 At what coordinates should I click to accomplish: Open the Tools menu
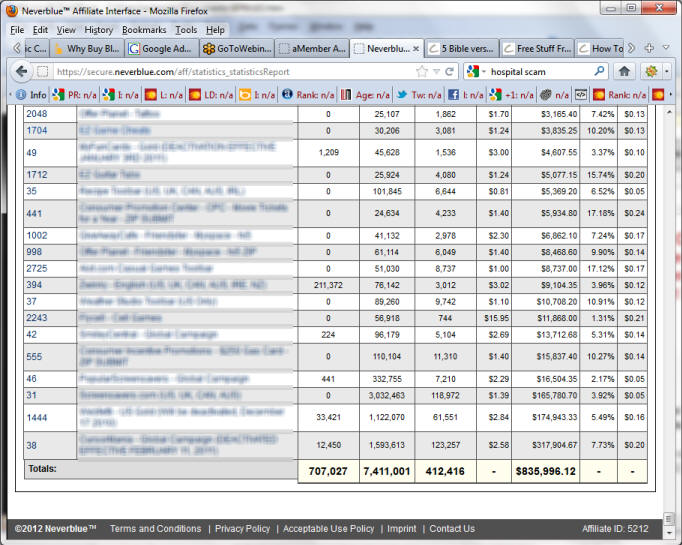click(x=186, y=30)
